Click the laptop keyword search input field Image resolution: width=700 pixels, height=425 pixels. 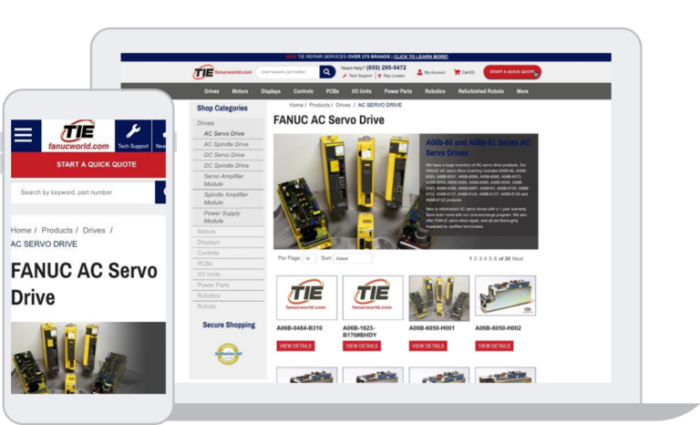288,72
